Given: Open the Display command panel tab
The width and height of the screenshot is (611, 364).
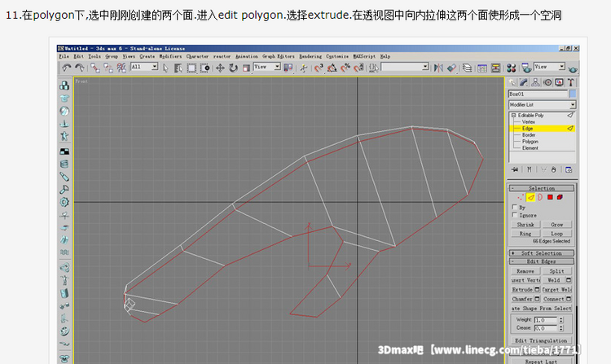Looking at the screenshot, I should coord(559,82).
